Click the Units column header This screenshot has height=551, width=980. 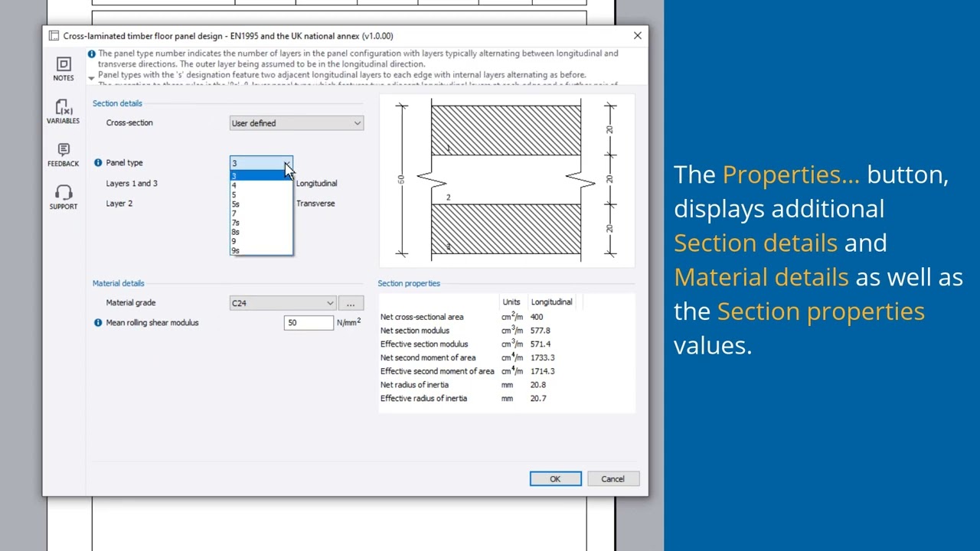[x=511, y=302]
